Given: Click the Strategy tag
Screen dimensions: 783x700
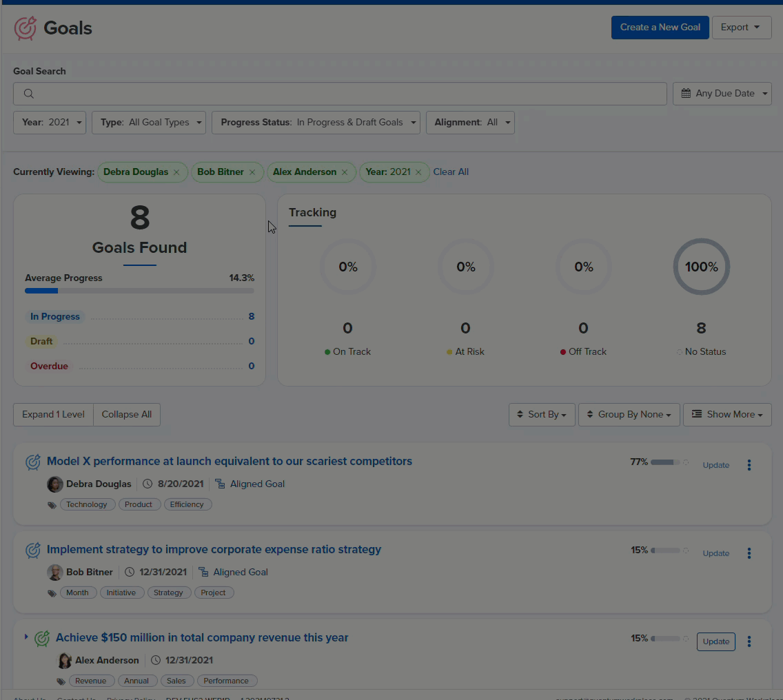Looking at the screenshot, I should [168, 593].
